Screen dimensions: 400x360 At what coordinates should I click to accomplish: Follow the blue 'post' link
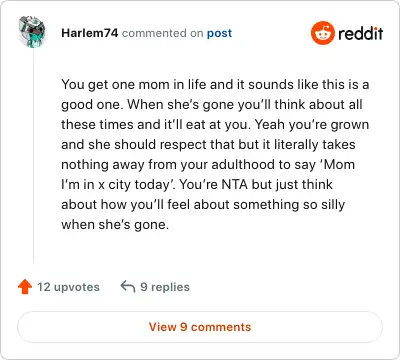click(x=219, y=33)
